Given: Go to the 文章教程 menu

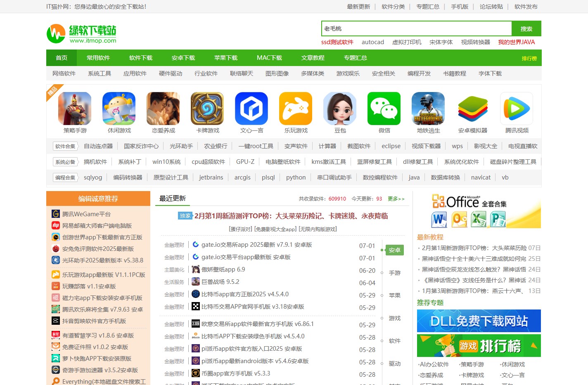Looking at the screenshot, I should pos(313,58).
